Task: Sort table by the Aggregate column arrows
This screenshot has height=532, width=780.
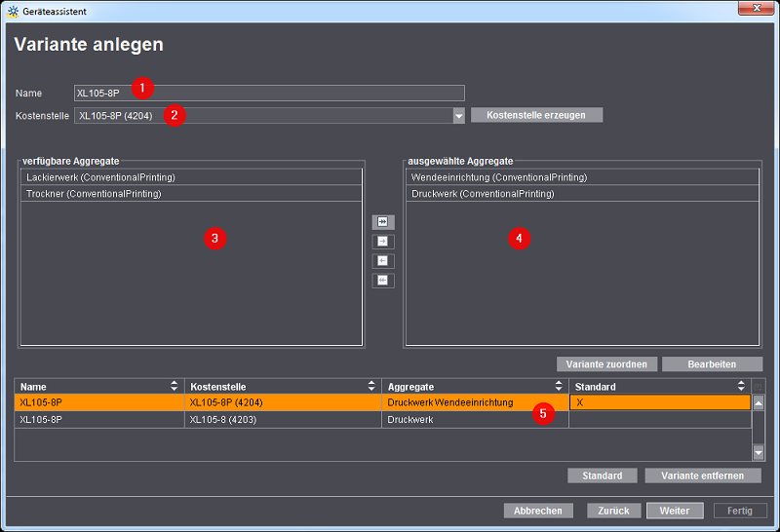Action: 560,387
